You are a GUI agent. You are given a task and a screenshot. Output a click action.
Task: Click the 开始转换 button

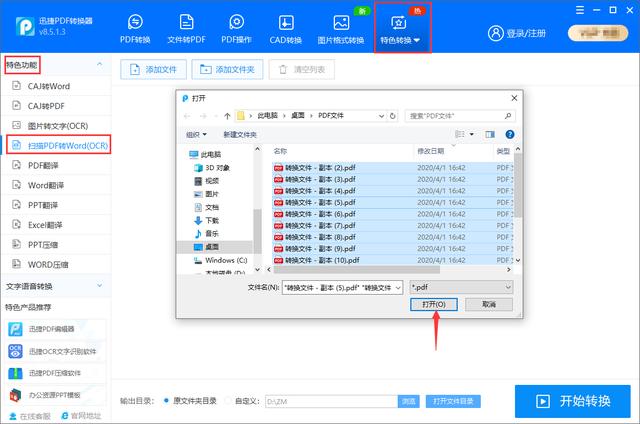click(x=573, y=401)
